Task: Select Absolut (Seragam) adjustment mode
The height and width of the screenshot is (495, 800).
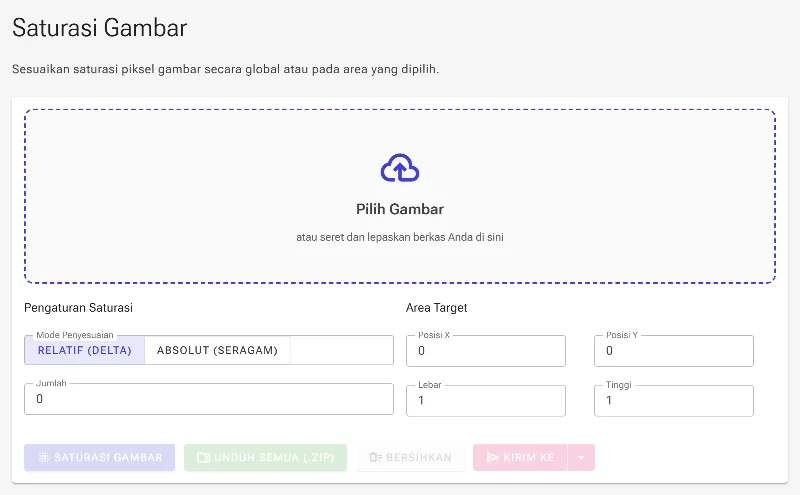Action: pyautogui.click(x=217, y=351)
